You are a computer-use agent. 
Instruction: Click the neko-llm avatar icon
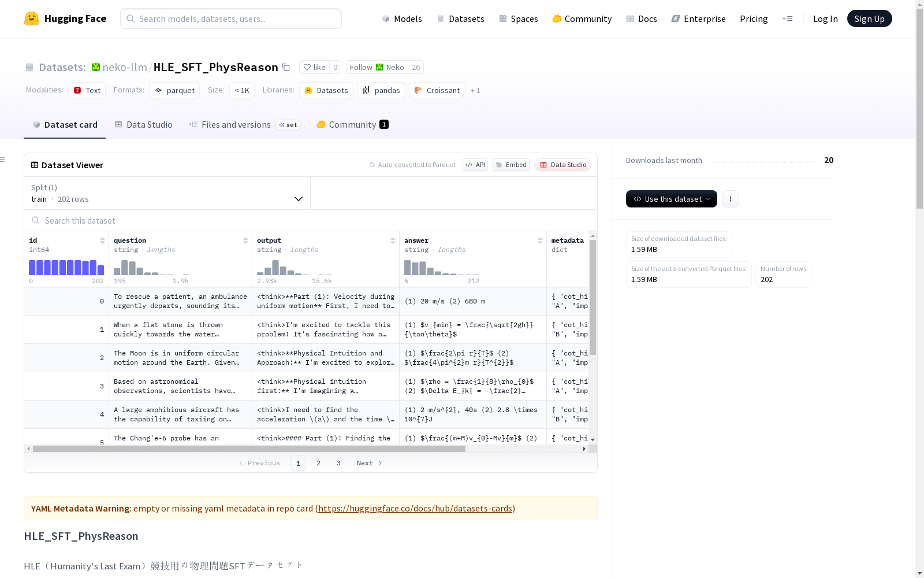click(x=96, y=67)
